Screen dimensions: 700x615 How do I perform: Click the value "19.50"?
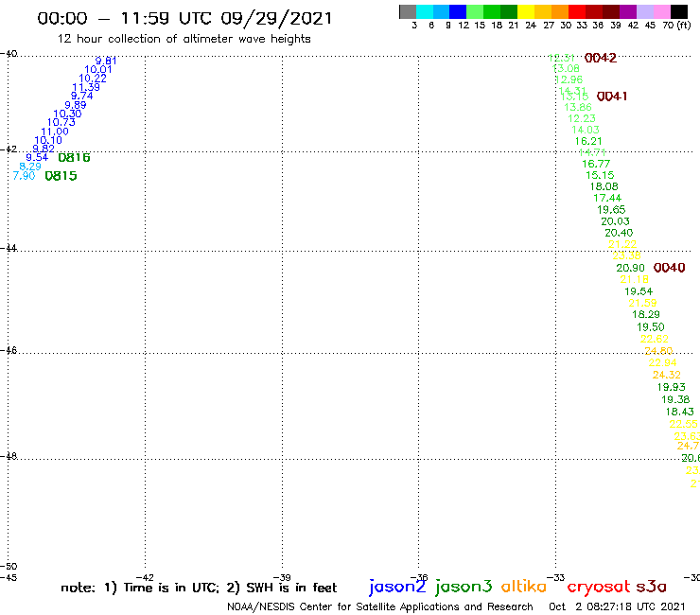coord(651,327)
